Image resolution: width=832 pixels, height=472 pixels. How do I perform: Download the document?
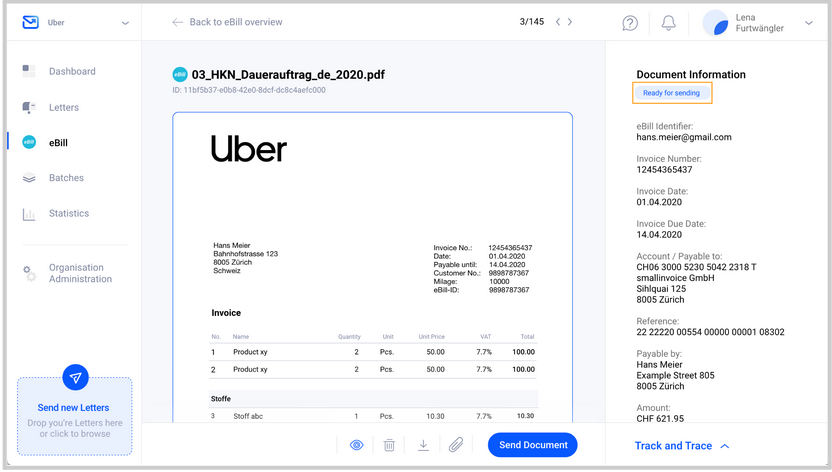click(x=423, y=445)
